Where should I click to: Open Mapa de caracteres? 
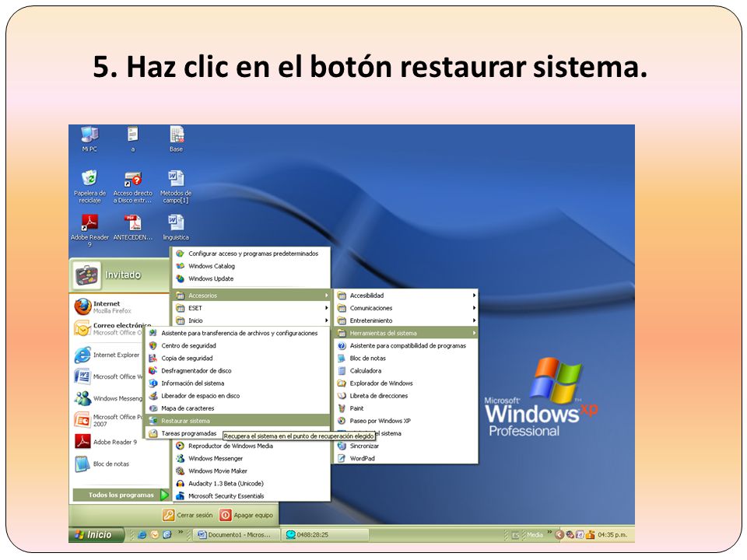[237, 408]
